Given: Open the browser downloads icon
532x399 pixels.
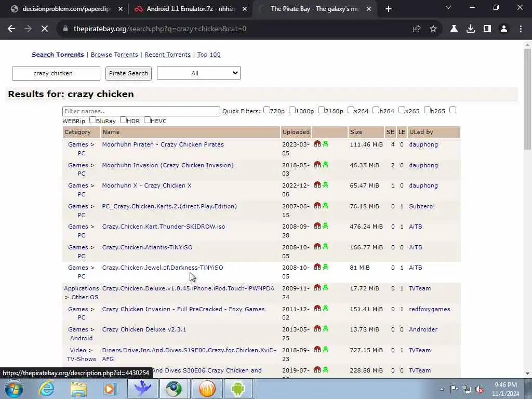Looking at the screenshot, I should 471,29.
